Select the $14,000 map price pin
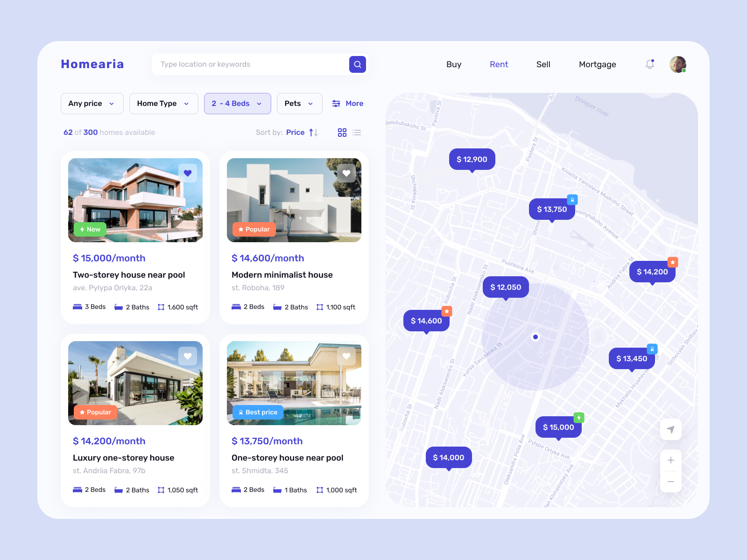Image resolution: width=747 pixels, height=560 pixels. coord(449,458)
